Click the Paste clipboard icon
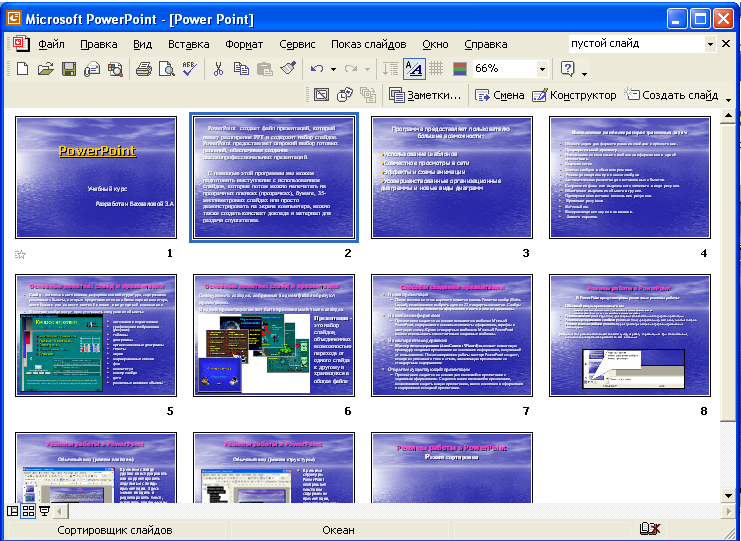This screenshot has width=741, height=541. (264, 69)
